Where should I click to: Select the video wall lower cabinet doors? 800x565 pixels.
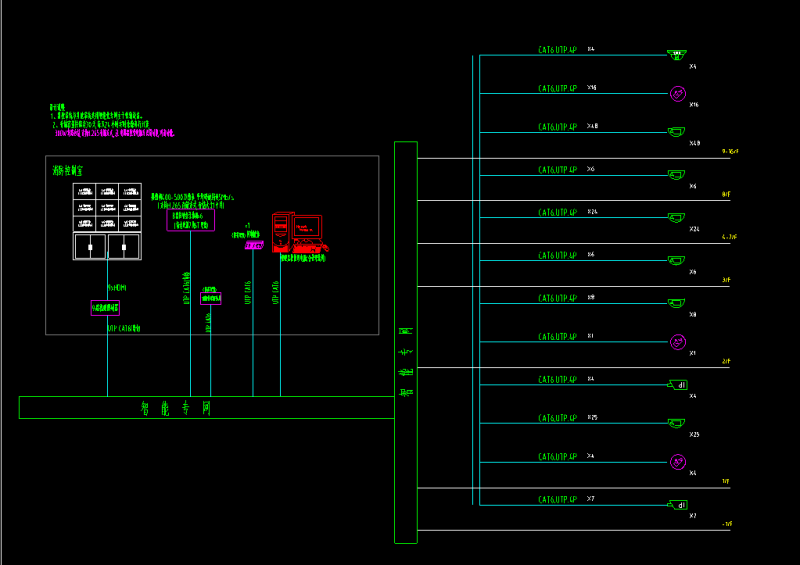108,246
